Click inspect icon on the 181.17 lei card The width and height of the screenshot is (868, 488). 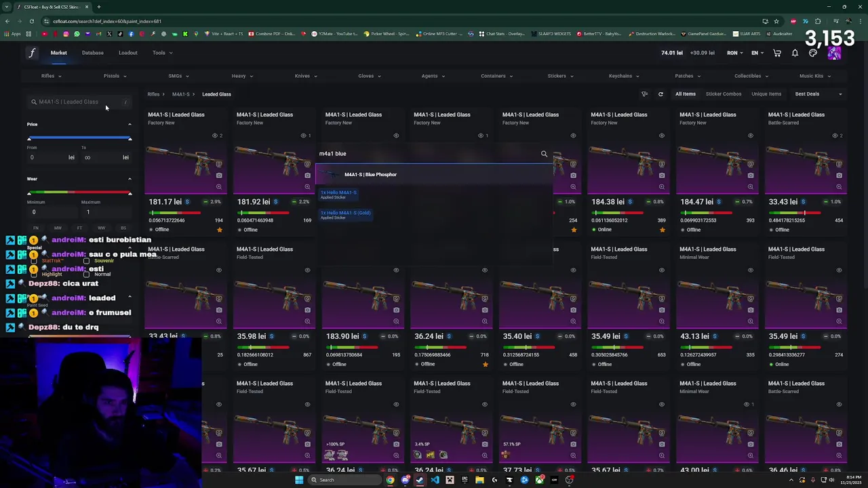219,165
